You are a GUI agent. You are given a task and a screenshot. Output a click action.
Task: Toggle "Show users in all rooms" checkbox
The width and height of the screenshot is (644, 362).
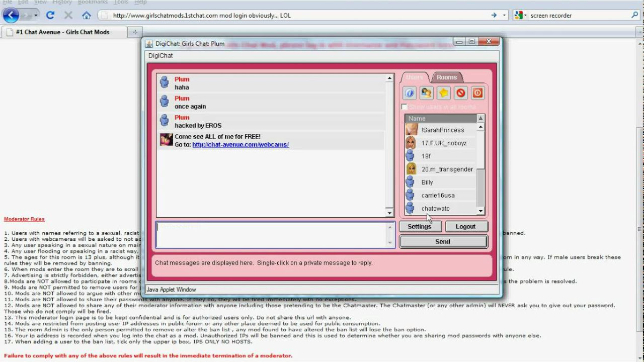coord(405,107)
